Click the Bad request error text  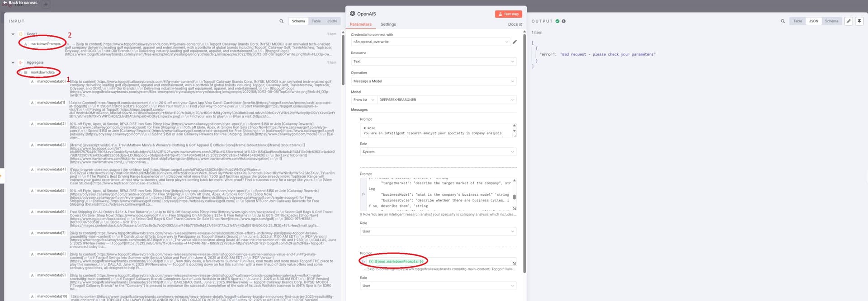608,54
